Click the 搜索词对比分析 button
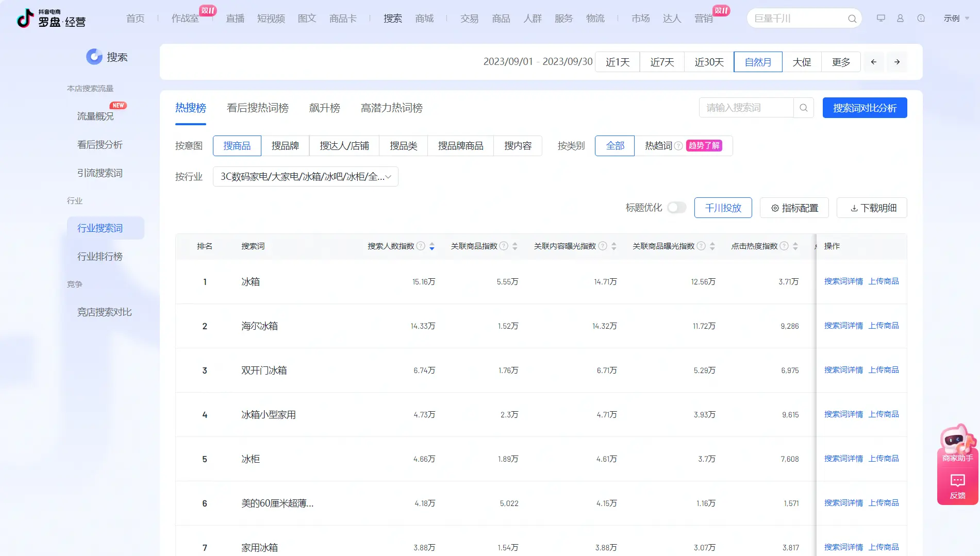 (x=865, y=108)
